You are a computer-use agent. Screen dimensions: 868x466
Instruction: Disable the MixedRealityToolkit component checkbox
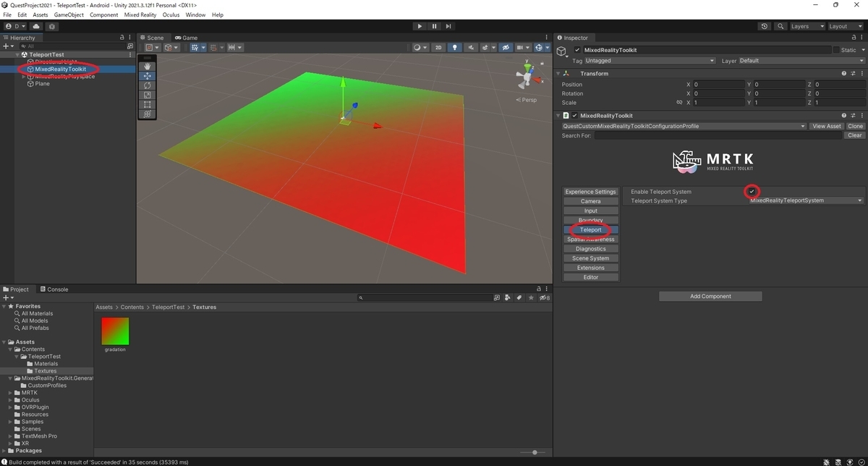(x=574, y=115)
